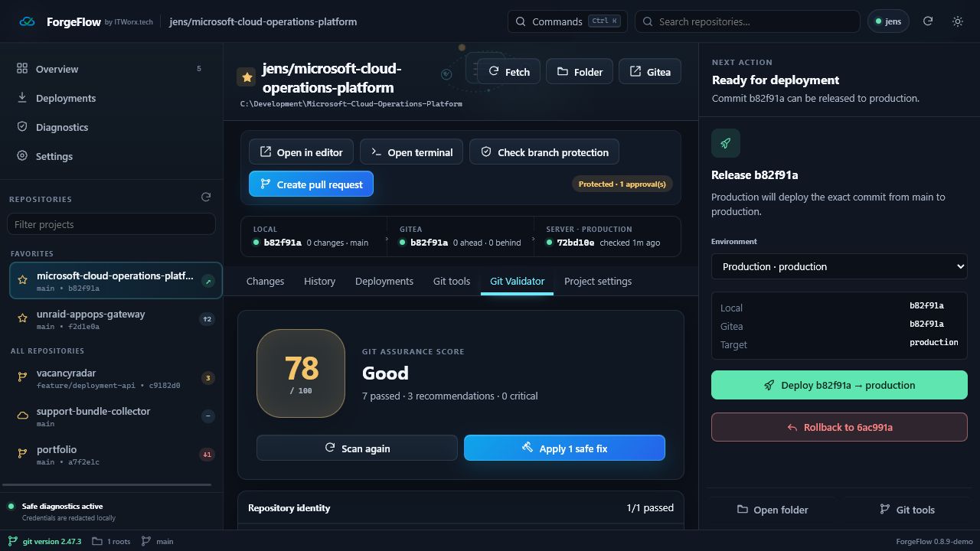Click Open folder in the right panel
This screenshot has width=980, height=551.
click(773, 510)
